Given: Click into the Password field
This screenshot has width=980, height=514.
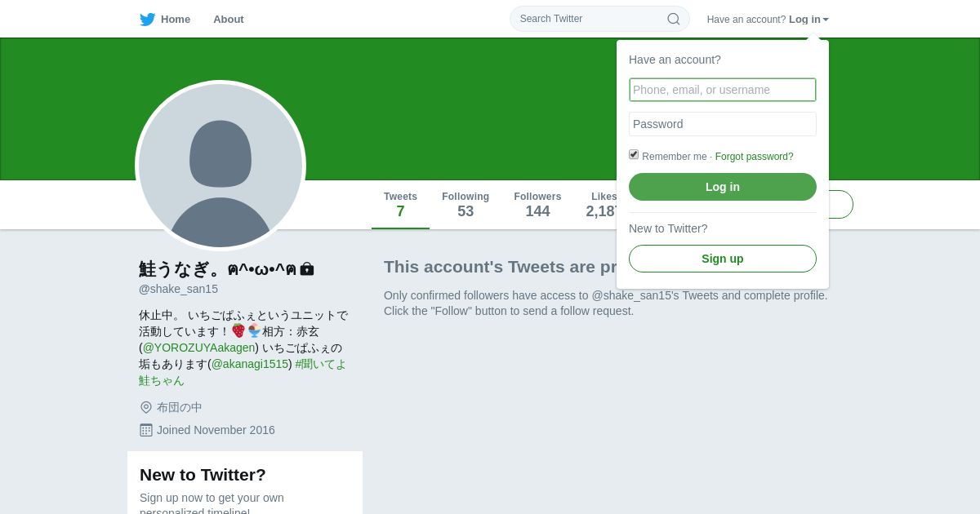Looking at the screenshot, I should (x=722, y=124).
